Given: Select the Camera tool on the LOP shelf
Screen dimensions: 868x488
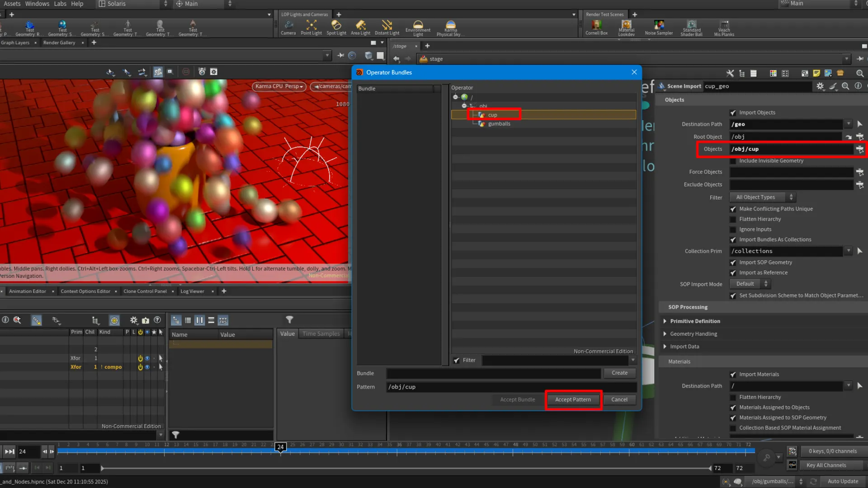Looking at the screenshot, I should (288, 27).
